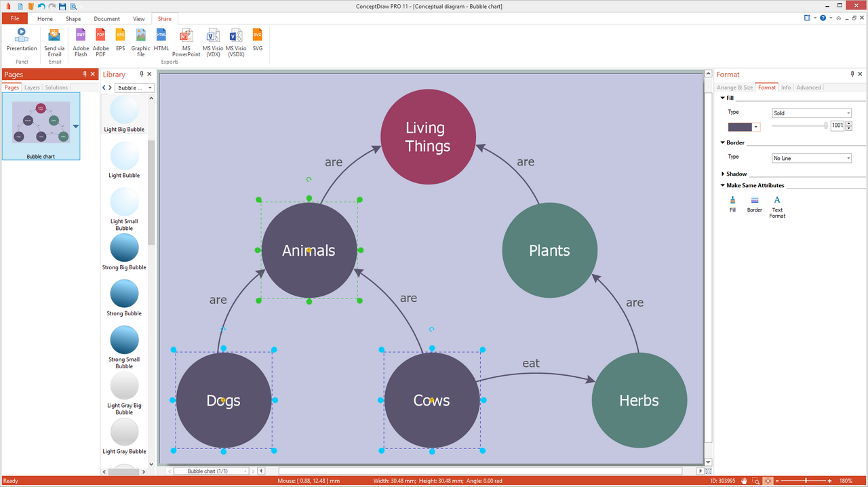The image size is (868, 487).
Task: Export diagram to Adobe PDF
Action: click(100, 42)
